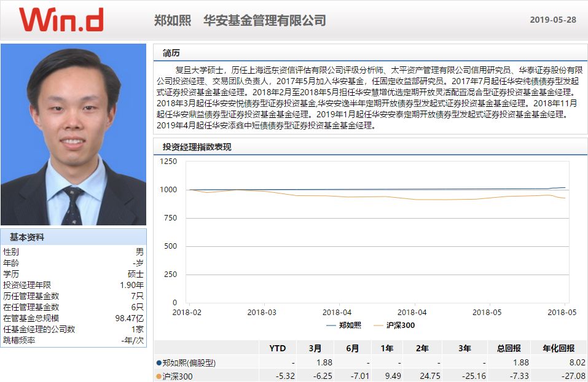Image resolution: width=588 pixels, height=382 pixels.
Task: Click the 6月 column header
Action: click(x=353, y=348)
